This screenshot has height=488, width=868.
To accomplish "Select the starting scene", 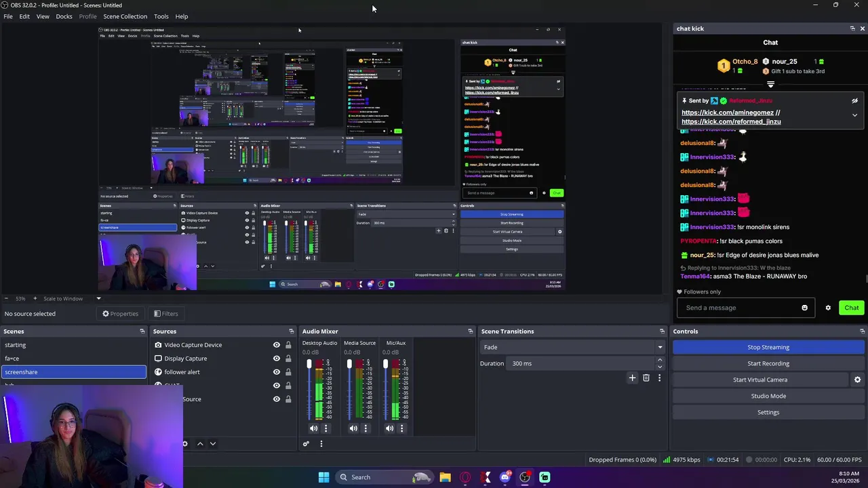I will point(73,345).
